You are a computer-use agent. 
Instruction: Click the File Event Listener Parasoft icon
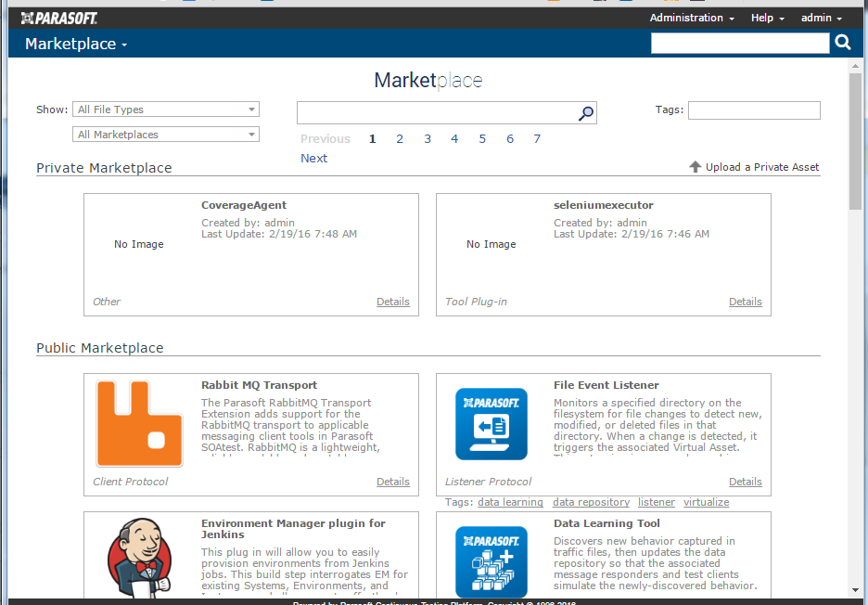point(491,424)
